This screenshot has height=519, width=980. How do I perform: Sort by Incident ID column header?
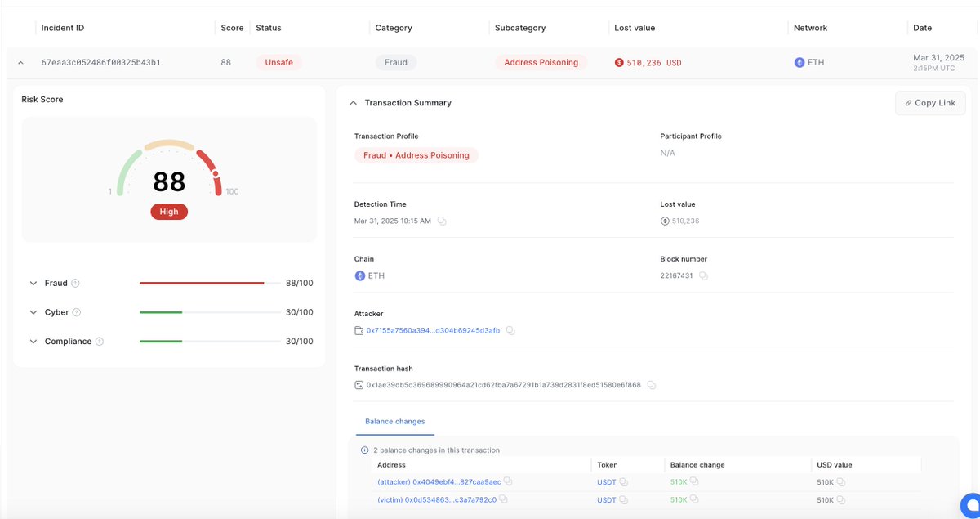click(x=63, y=28)
